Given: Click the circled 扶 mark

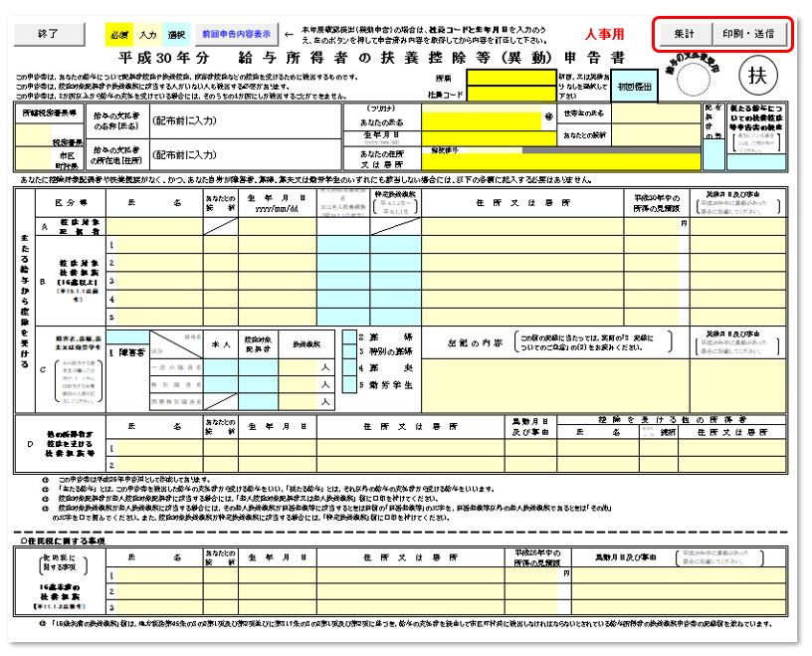Looking at the screenshot, I should click(x=757, y=76).
